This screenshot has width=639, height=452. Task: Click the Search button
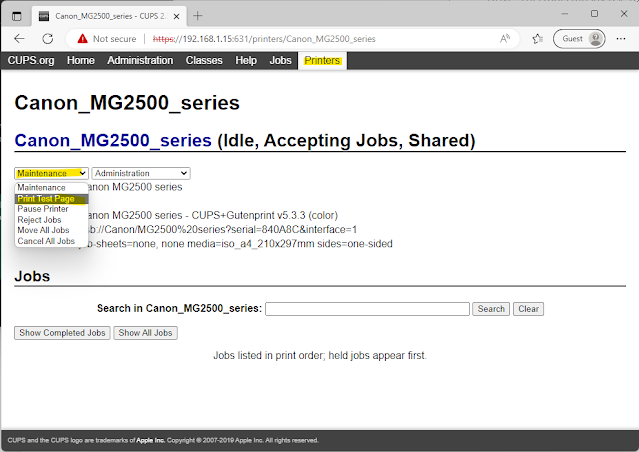[491, 309]
